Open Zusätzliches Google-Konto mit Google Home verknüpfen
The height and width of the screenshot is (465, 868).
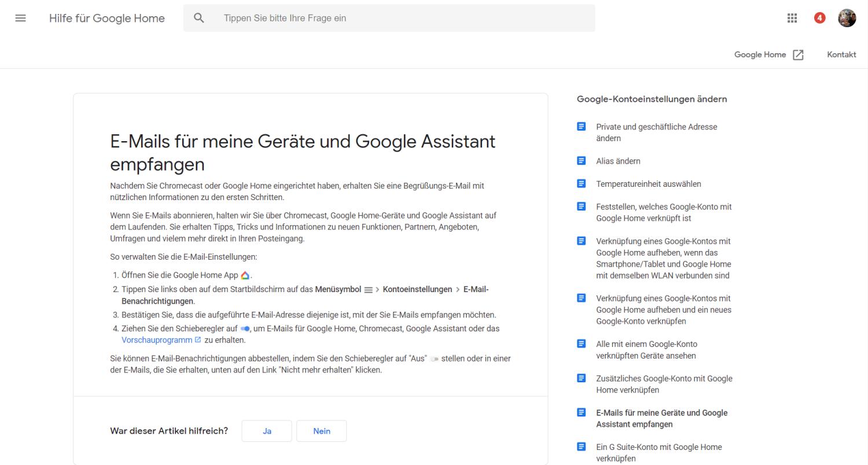click(x=664, y=384)
